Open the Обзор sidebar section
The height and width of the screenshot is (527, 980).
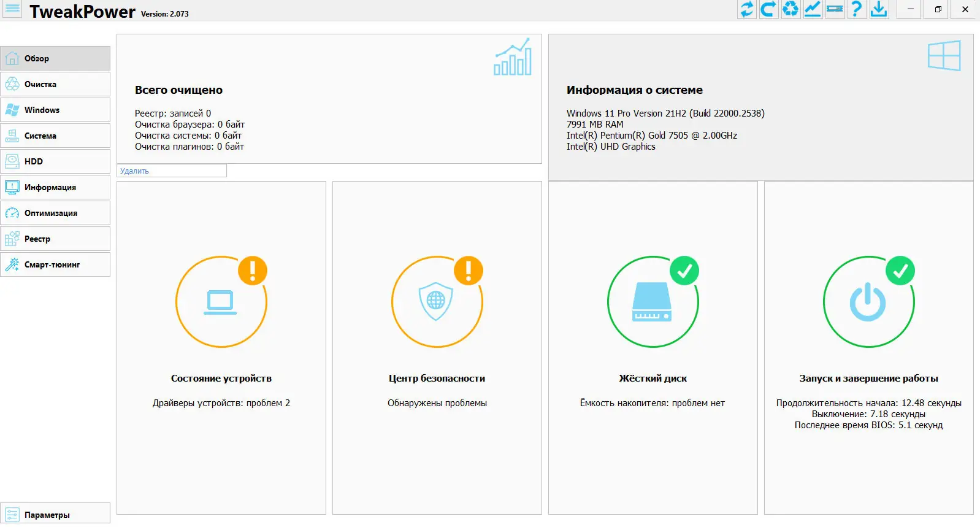click(55, 58)
